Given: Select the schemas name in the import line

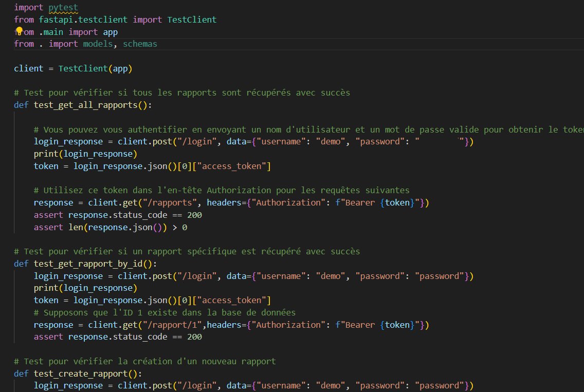Looking at the screenshot, I should tap(140, 44).
